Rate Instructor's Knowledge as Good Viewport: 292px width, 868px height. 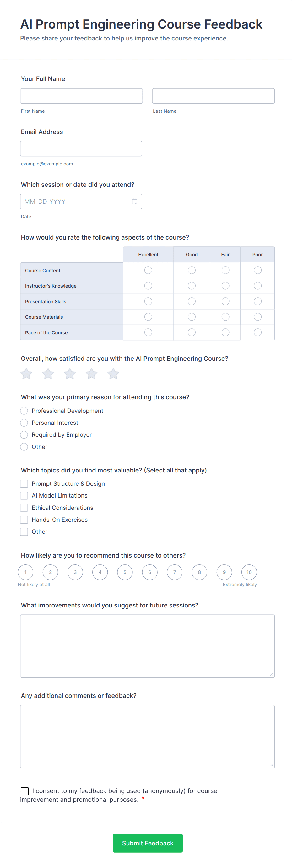point(191,285)
